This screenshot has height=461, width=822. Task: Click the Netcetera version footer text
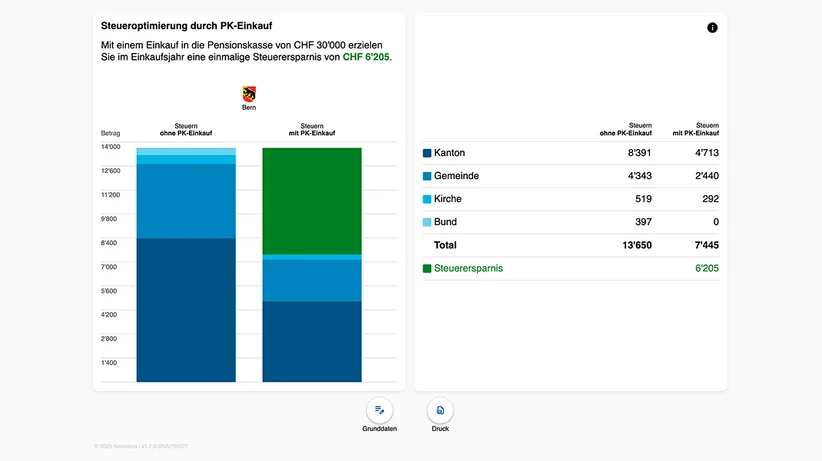tap(141, 446)
